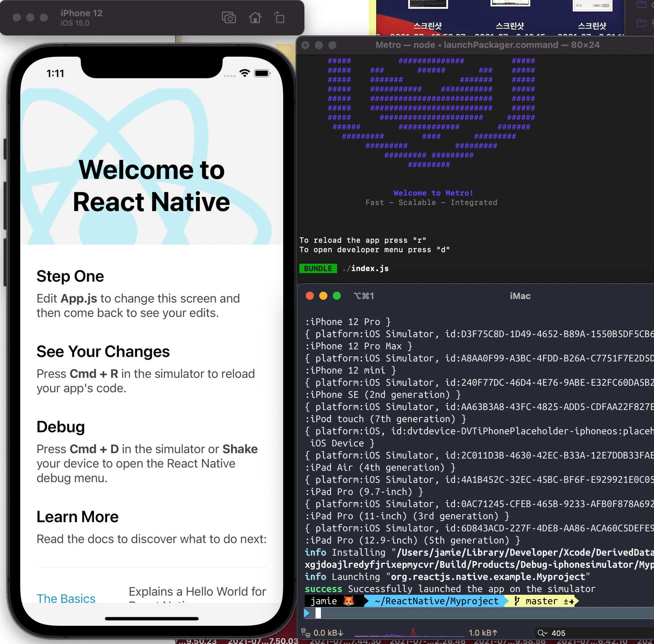This screenshot has height=644, width=654.
Task: Click the ':iPhone 12 mini }' terminal line
Action: pos(350,370)
